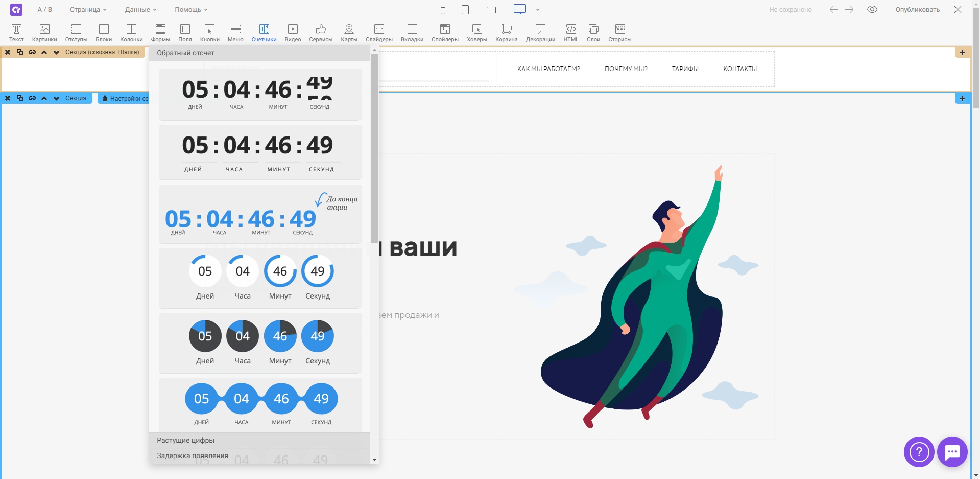Click link icon on Шапка section
980x479 pixels.
tap(32, 52)
